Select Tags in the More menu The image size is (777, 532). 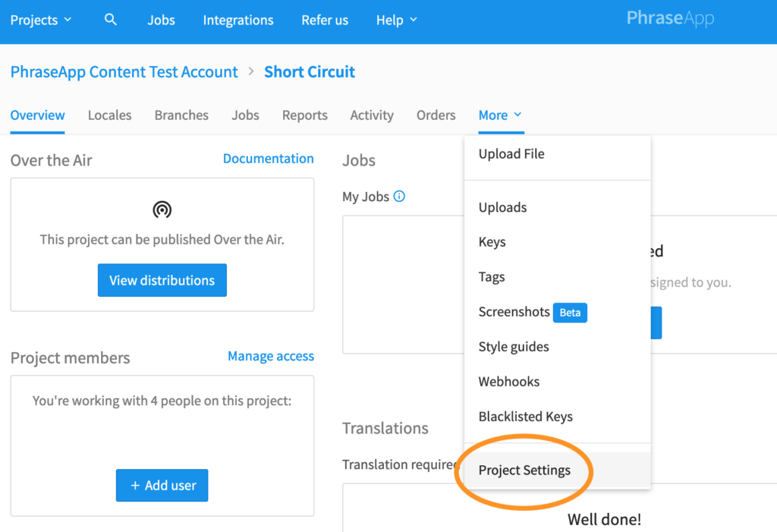click(558, 277)
